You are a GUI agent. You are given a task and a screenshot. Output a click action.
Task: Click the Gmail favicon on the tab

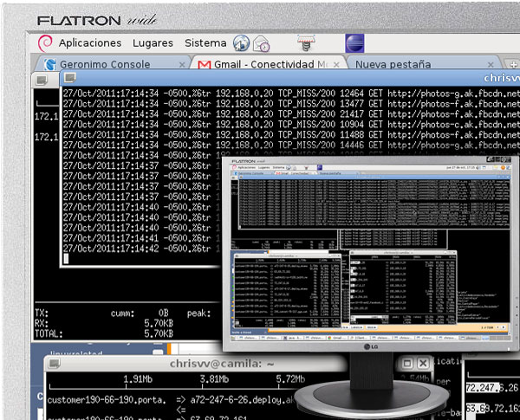pyautogui.click(x=204, y=64)
